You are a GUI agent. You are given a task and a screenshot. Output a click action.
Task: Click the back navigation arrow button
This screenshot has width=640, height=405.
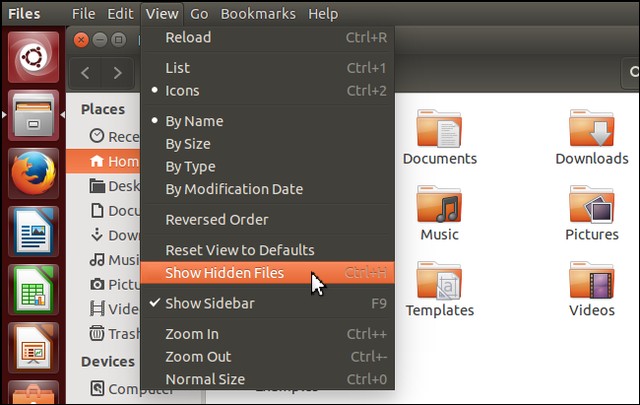click(x=85, y=72)
